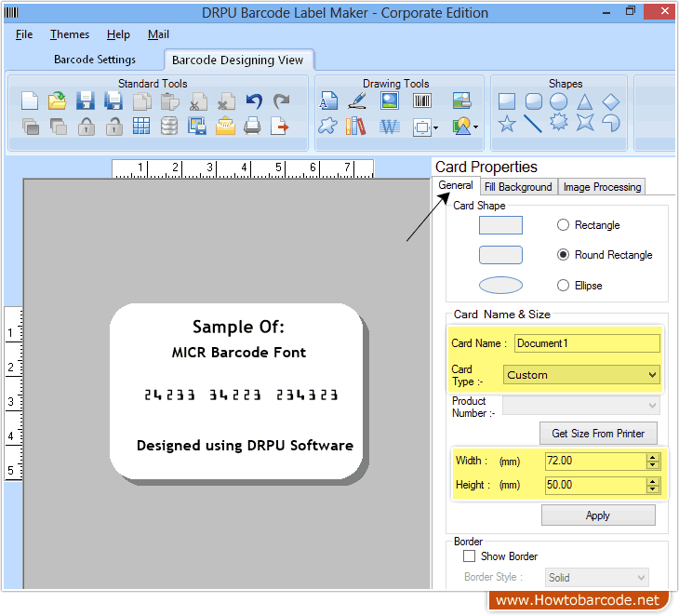Lock the selected object with the closed padlock
Viewport: 679px width, 616px height.
pos(87,127)
